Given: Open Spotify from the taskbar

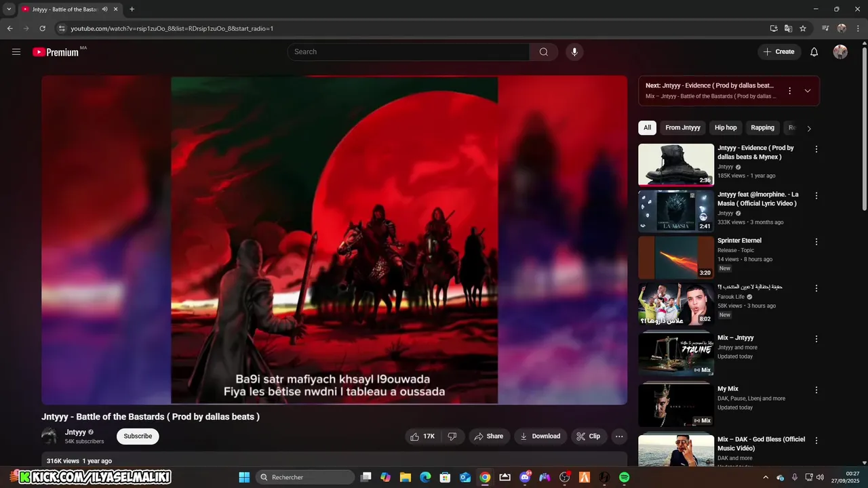Looking at the screenshot, I should (625, 477).
